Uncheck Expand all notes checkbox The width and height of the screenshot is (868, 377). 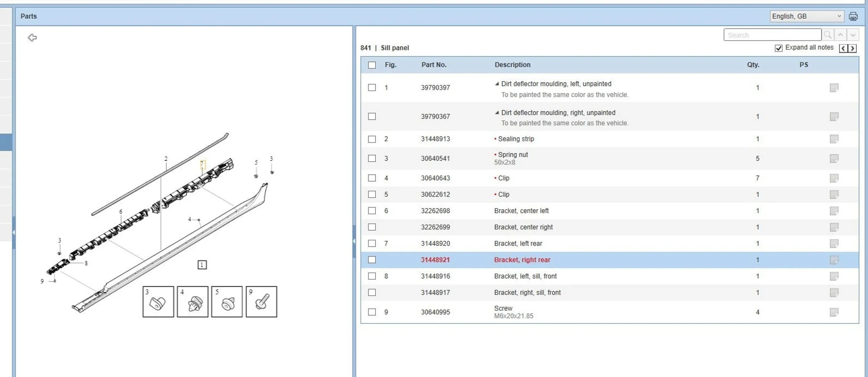(x=778, y=48)
